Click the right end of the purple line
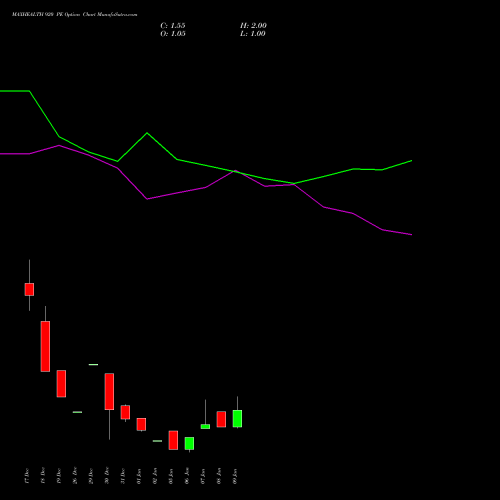 pyautogui.click(x=411, y=235)
